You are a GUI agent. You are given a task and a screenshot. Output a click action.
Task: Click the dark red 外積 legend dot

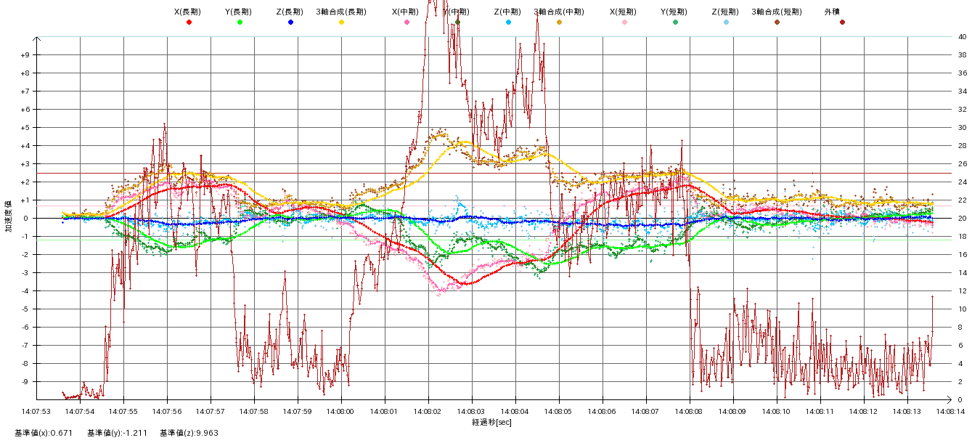coord(842,23)
